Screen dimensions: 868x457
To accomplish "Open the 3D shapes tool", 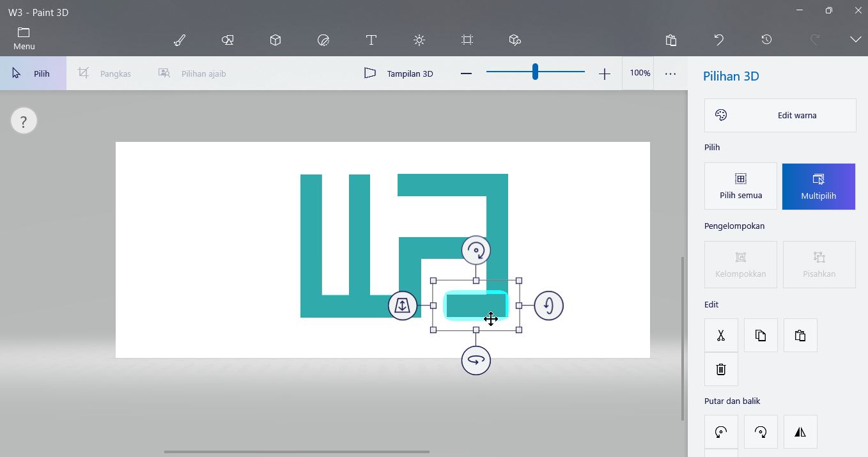I will pos(275,40).
